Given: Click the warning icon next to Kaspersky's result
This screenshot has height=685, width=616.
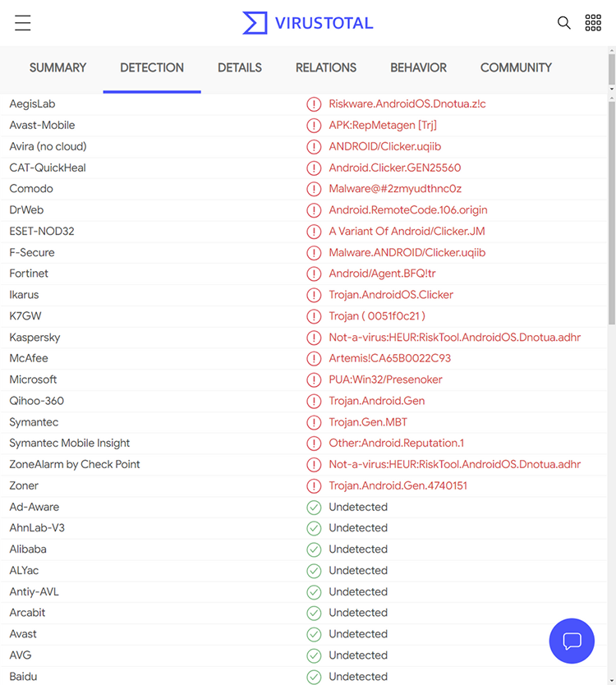Looking at the screenshot, I should click(314, 338).
